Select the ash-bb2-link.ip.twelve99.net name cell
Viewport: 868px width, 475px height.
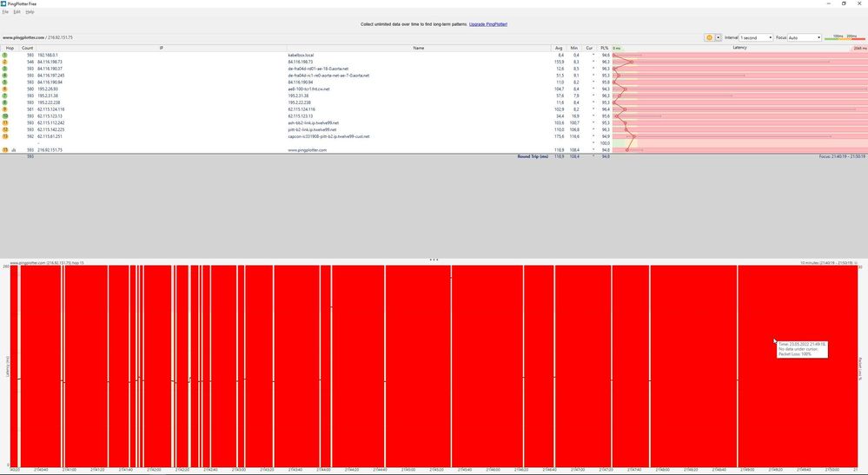pos(314,122)
